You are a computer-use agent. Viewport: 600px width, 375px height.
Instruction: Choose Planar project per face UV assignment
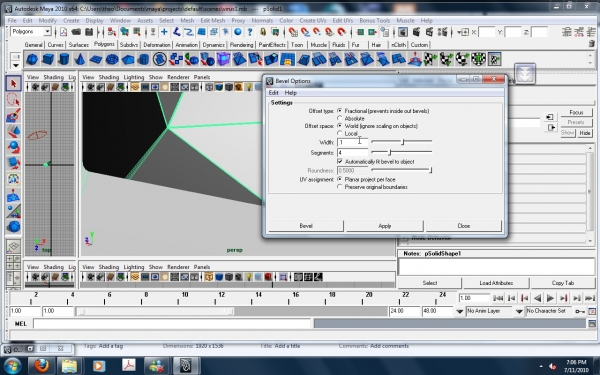click(339, 179)
